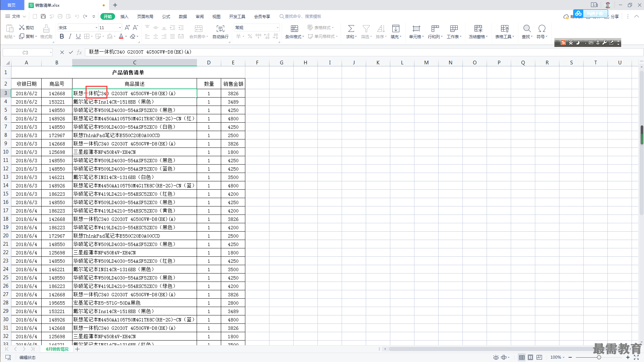Redo the last action
This screenshot has width=644, height=362.
[85, 16]
